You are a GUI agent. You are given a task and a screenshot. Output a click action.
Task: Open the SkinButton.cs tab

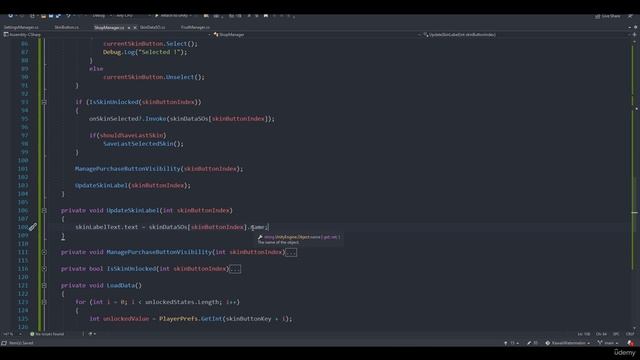click(x=67, y=27)
